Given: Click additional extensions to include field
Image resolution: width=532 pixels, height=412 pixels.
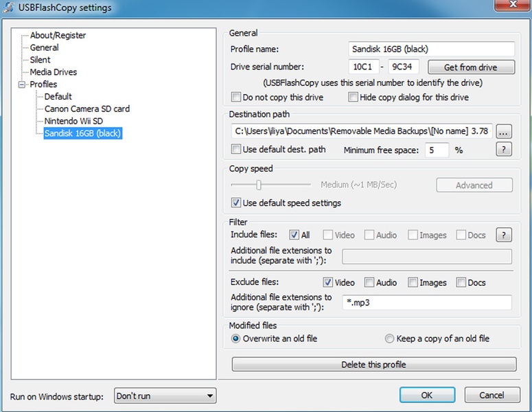Looking at the screenshot, I should point(427,256).
